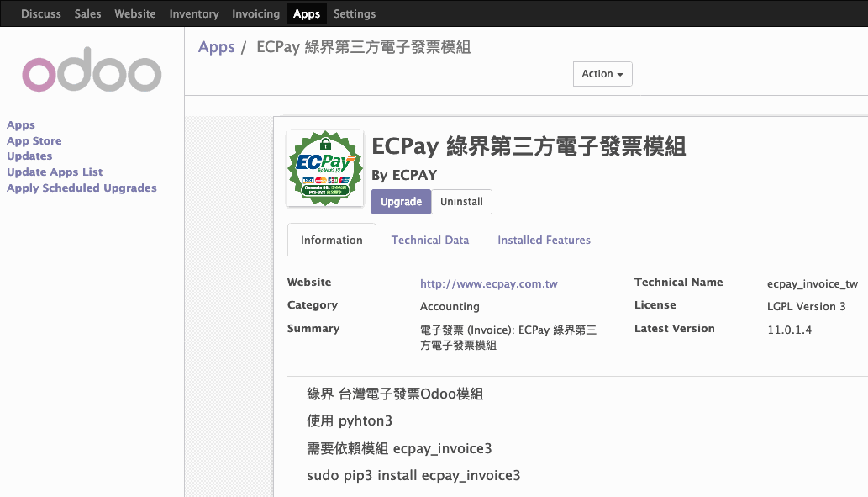Click the License field label
This screenshot has width=868, height=497.
(x=655, y=305)
